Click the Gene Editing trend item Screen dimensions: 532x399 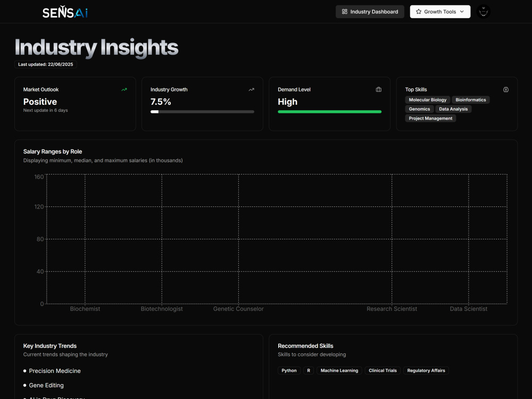tap(46, 385)
